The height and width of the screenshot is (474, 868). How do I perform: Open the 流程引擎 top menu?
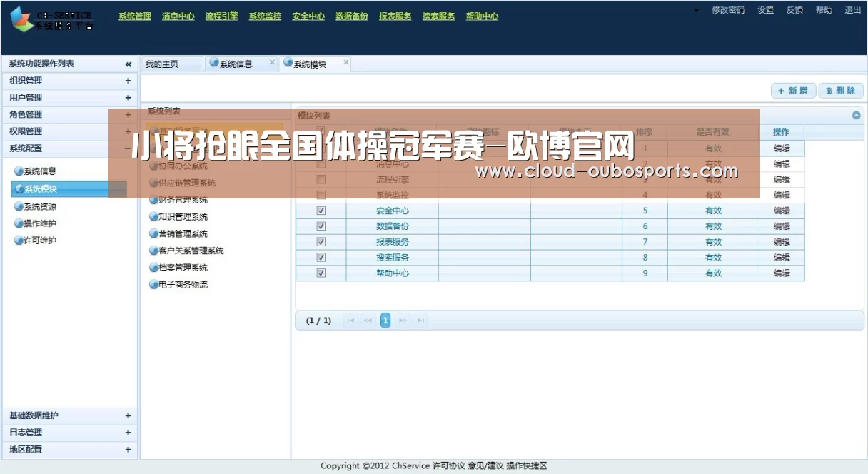[221, 16]
